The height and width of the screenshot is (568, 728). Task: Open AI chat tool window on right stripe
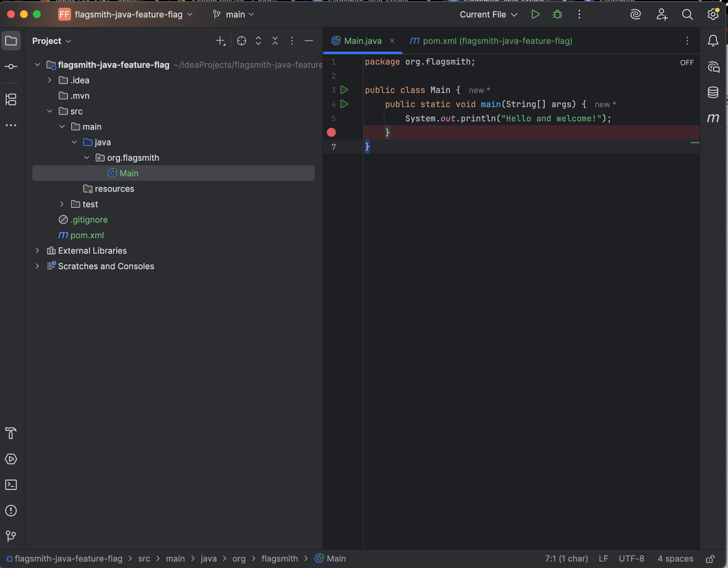(x=713, y=67)
